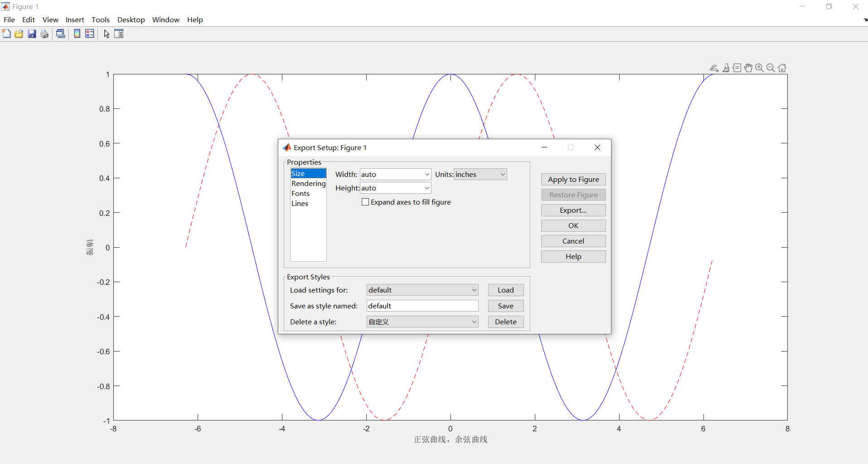868x464 pixels.
Task: Open the Insert menu
Action: [x=75, y=20]
